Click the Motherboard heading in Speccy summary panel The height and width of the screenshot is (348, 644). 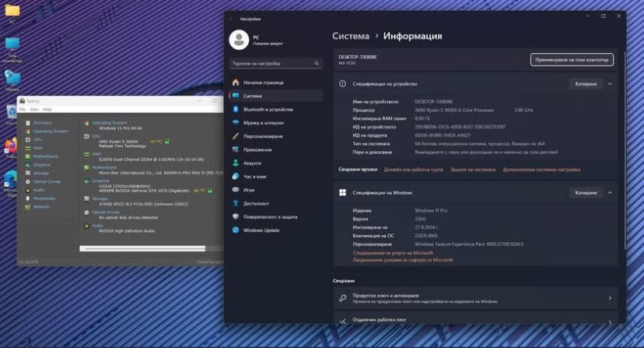(104, 167)
